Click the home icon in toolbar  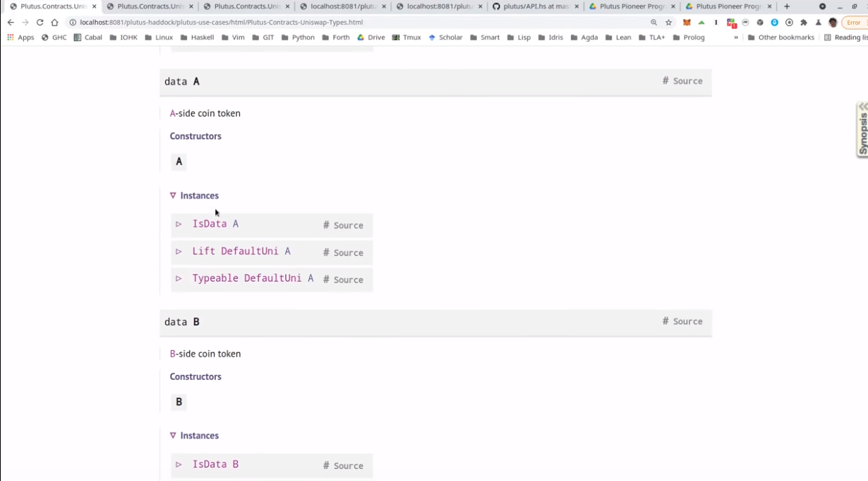[x=54, y=23]
